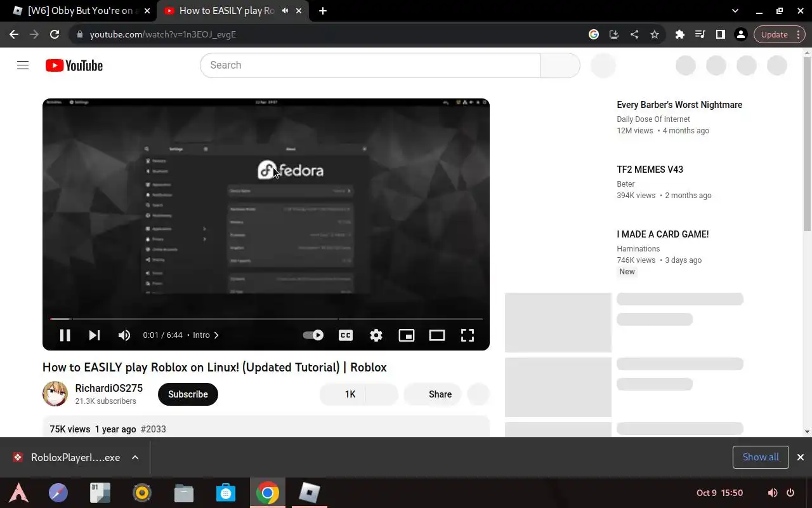Click the youtube.com address bar
Viewport: 812px width, 508px height.
[330, 34]
